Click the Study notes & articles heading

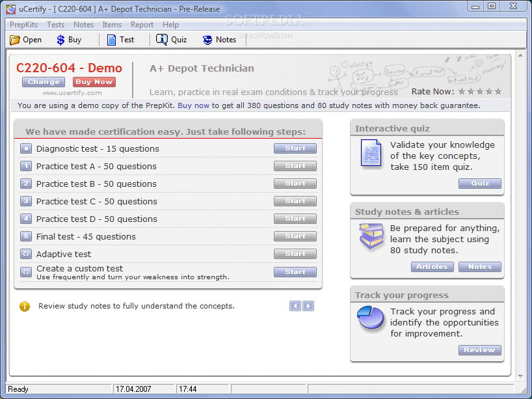point(406,212)
